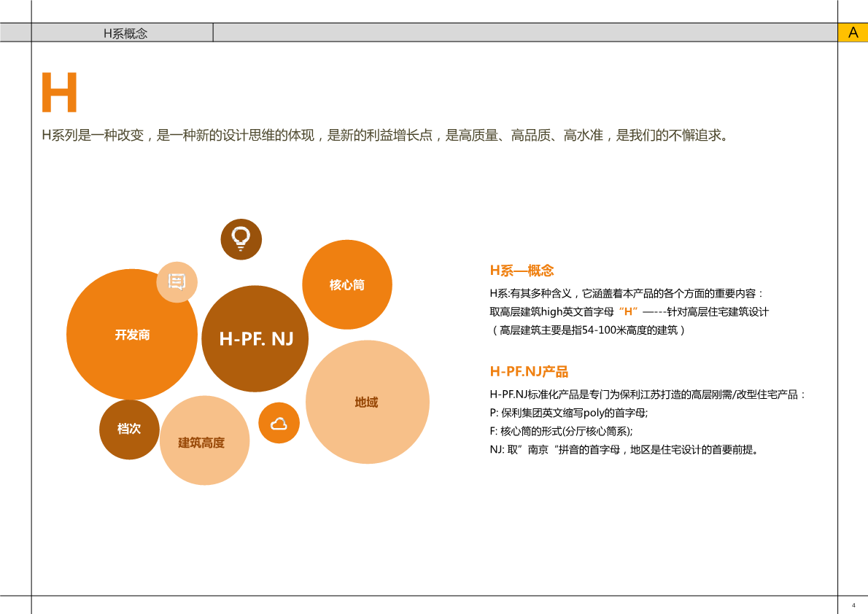Select the 核心筒 bubble
The image size is (868, 614).
(x=347, y=284)
